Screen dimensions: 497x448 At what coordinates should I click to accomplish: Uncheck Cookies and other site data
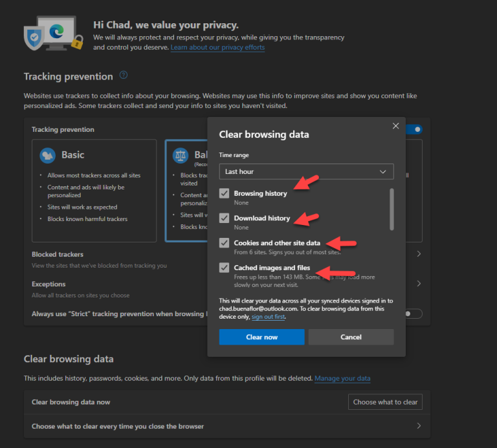click(224, 243)
